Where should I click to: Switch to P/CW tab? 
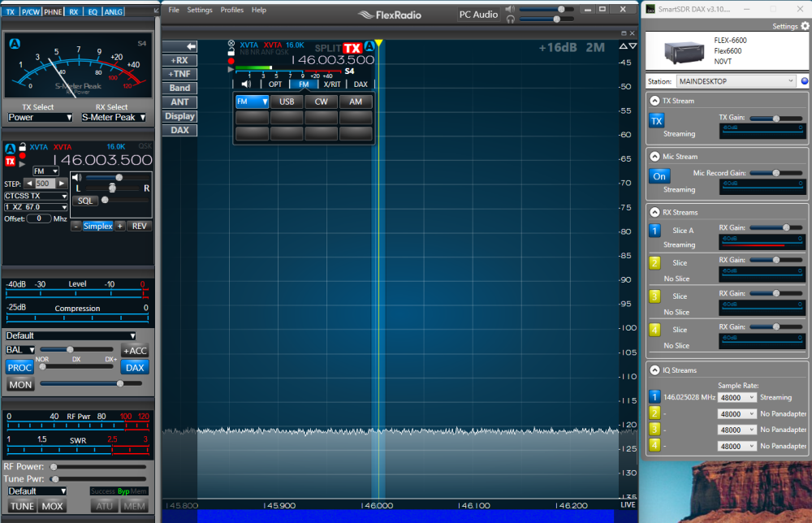click(x=31, y=11)
